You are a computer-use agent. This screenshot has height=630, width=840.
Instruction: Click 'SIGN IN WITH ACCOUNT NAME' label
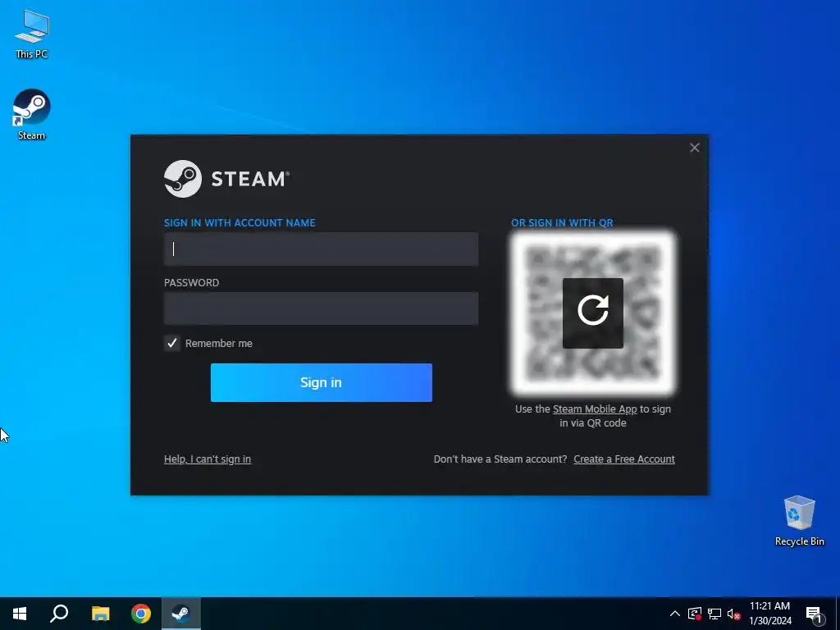pos(240,223)
